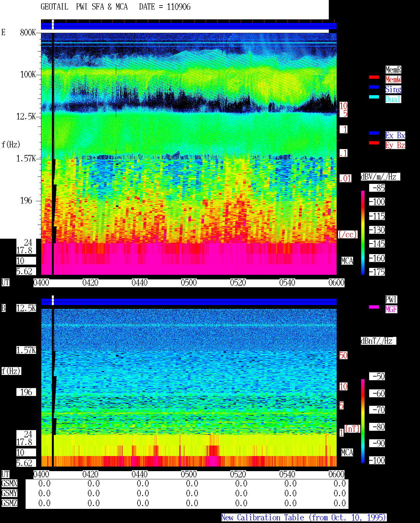
Task: Select the MemR legend label
Action: 393,70
